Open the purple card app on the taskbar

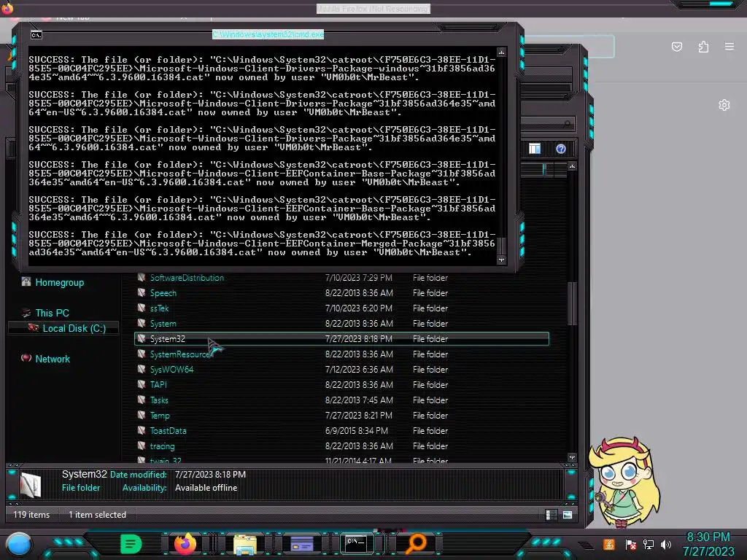coord(301,544)
